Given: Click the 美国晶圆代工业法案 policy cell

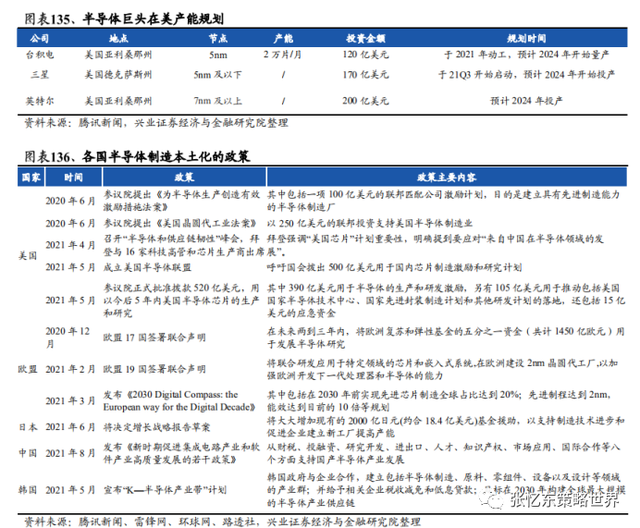Looking at the screenshot, I should point(180,223).
